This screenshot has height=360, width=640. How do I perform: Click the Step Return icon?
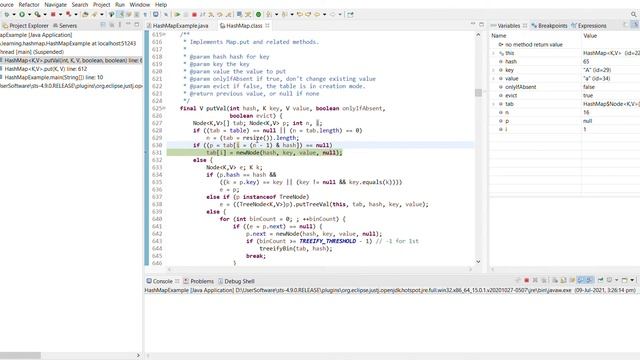(228, 14)
